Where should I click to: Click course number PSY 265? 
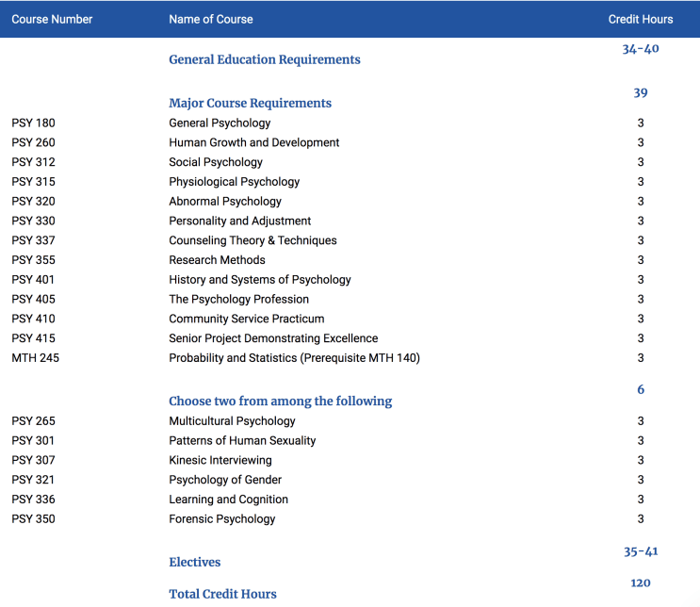[34, 421]
